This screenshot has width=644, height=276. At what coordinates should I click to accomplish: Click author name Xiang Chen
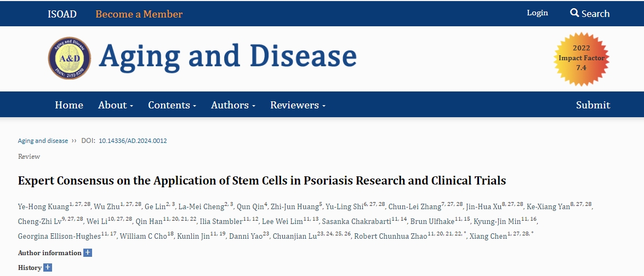tap(487, 237)
